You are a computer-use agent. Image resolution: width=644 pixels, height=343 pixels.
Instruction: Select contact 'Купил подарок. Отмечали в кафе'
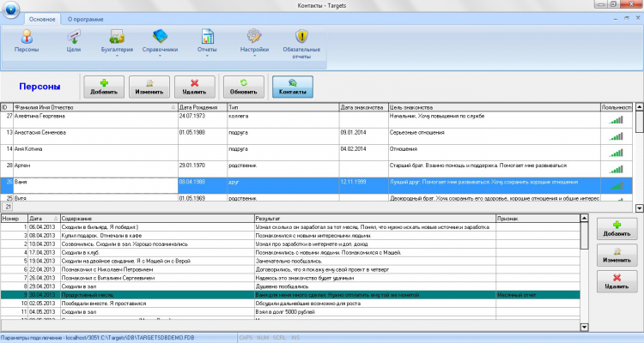(290, 236)
